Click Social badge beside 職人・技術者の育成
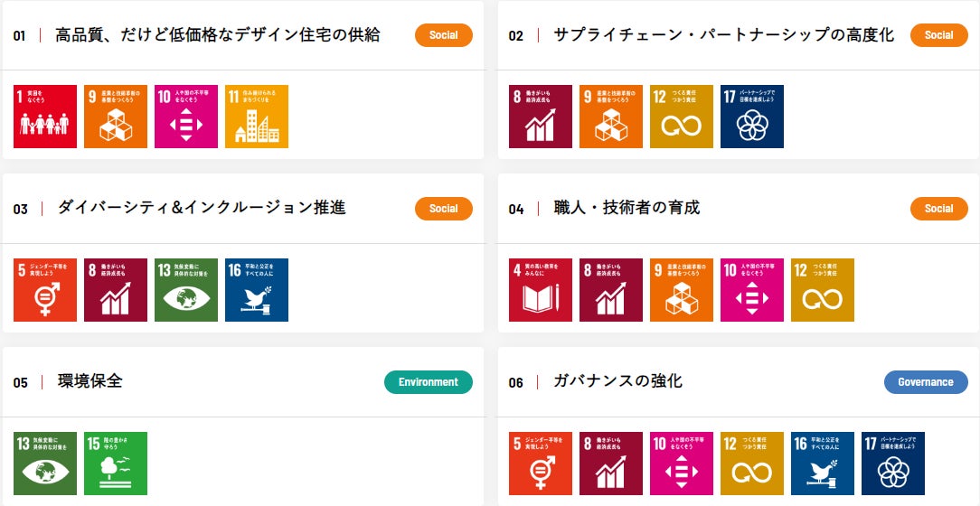 pos(939,209)
